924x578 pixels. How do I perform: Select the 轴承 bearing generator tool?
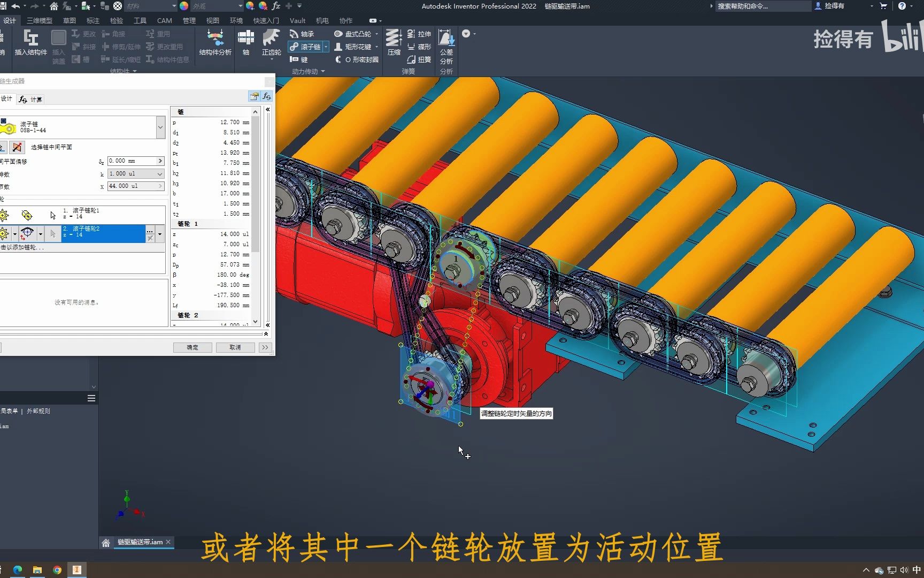tap(305, 34)
